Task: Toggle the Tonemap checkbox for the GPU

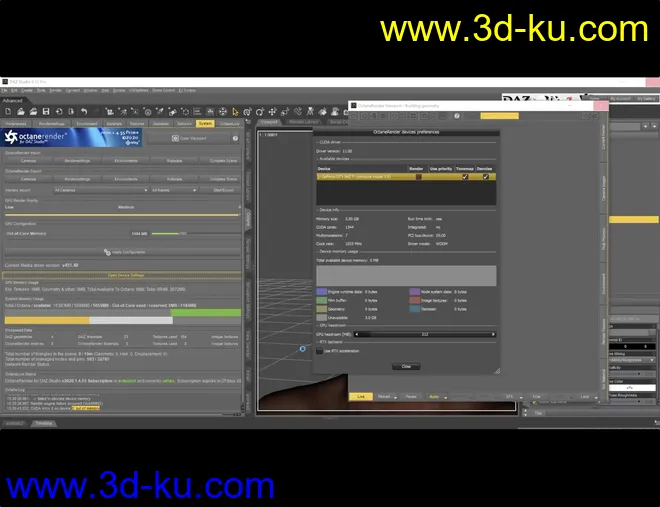Action: [464, 177]
